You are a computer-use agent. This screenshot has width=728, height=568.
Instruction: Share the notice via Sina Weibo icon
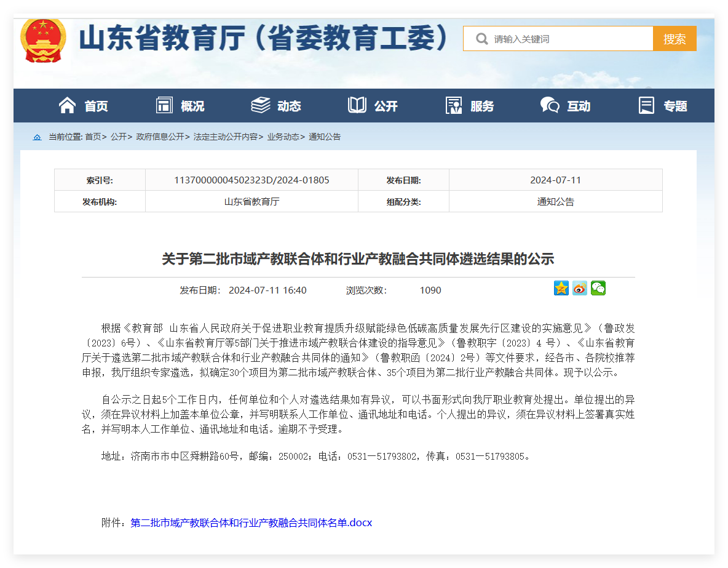coord(579,288)
